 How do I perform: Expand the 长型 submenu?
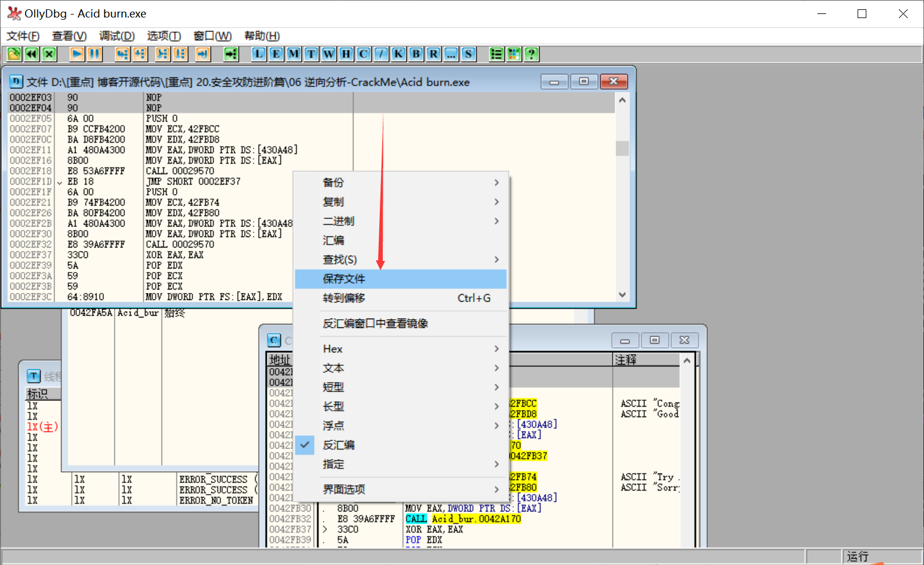tap(401, 407)
